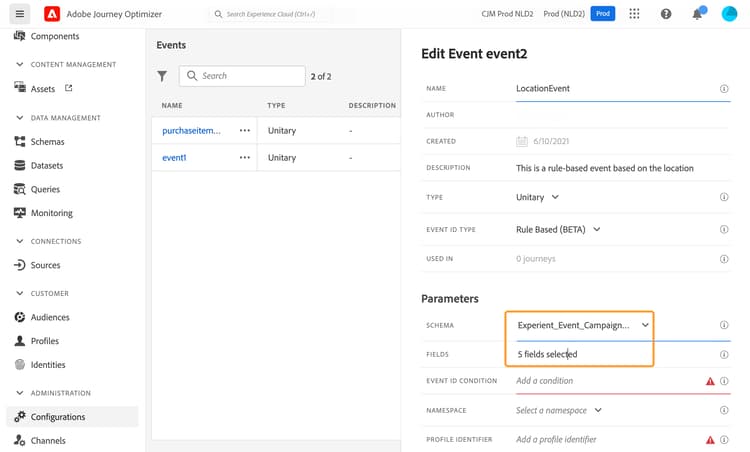Open the help question mark icon
The image size is (750, 452).
(666, 14)
